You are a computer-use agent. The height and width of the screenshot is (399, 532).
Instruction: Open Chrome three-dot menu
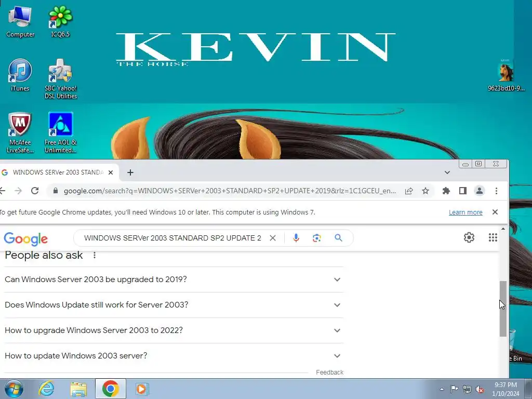pos(496,191)
